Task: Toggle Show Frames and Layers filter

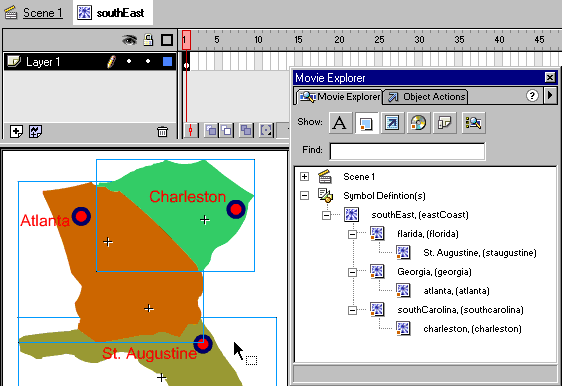Action: [x=444, y=123]
